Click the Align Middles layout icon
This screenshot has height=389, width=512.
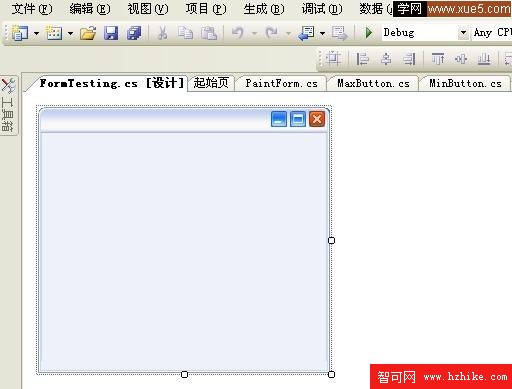(x=461, y=59)
